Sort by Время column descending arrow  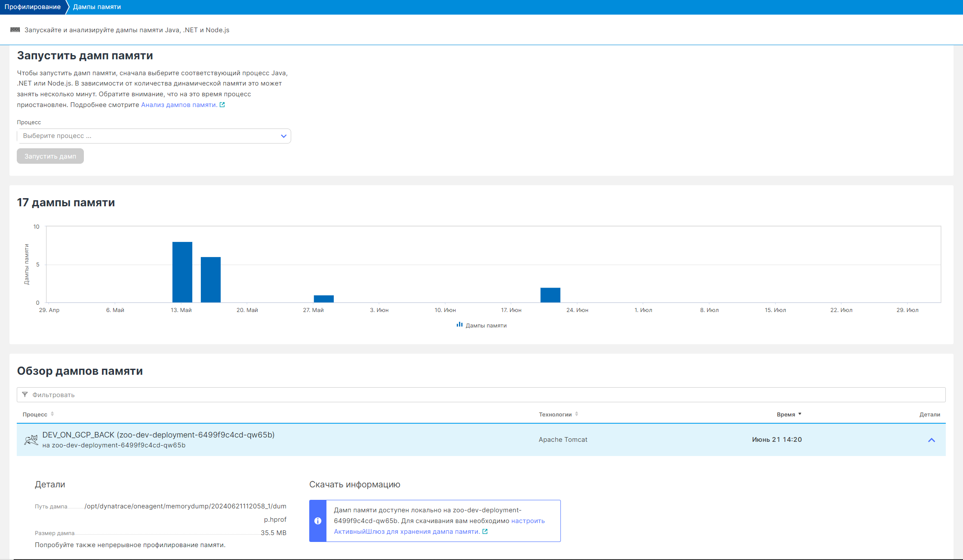tap(800, 414)
